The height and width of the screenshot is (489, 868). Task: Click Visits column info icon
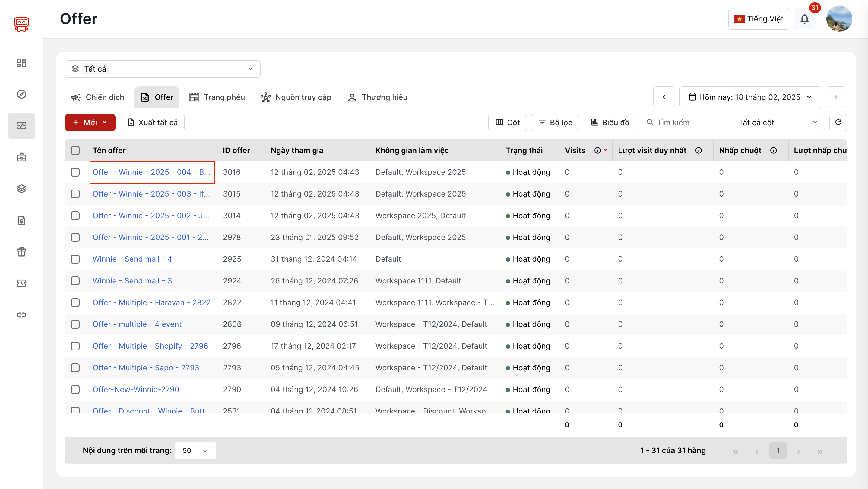pyautogui.click(x=597, y=150)
